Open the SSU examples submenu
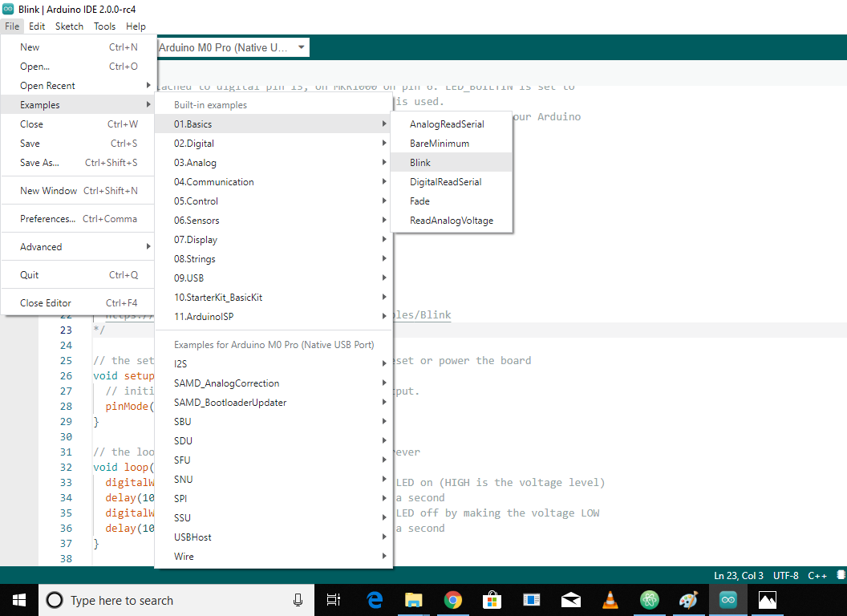The height and width of the screenshot is (616, 847). [274, 517]
